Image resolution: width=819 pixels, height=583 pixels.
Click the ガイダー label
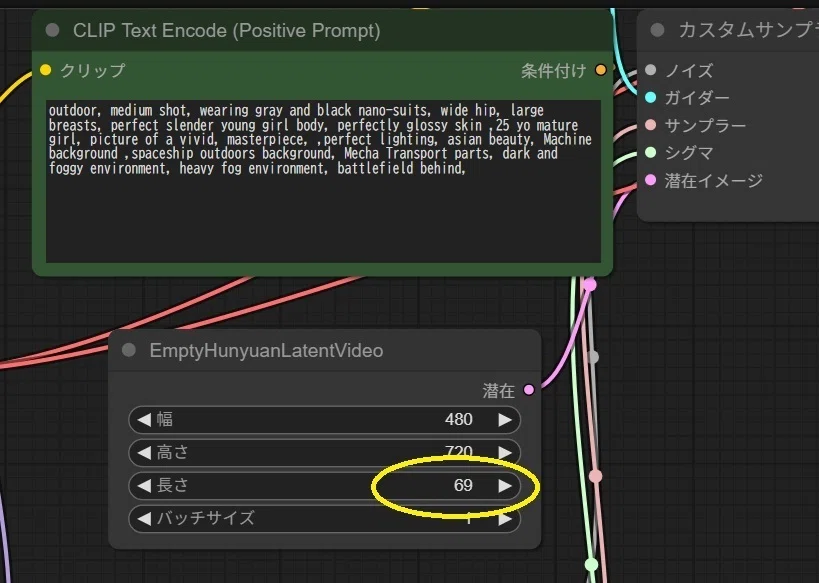point(697,98)
